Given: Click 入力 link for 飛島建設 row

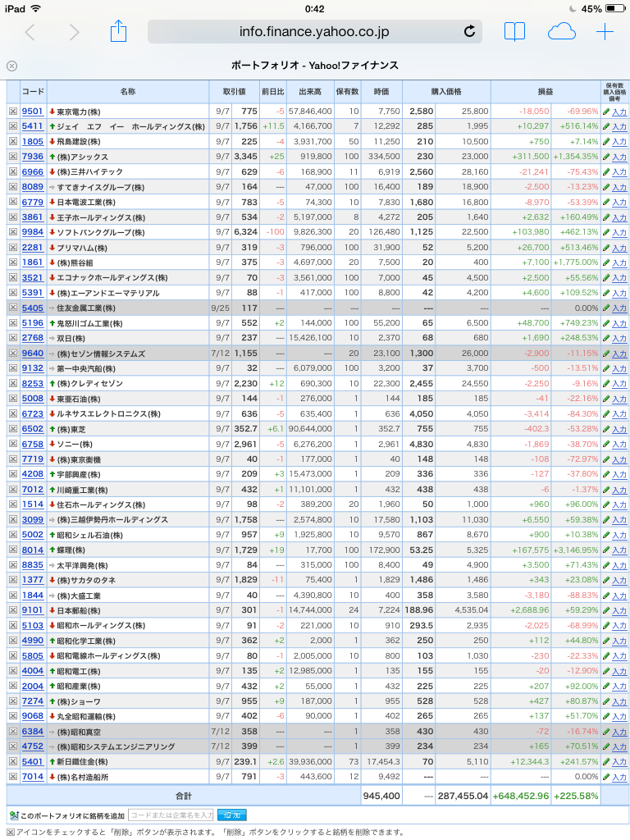Looking at the screenshot, I should click(x=619, y=142).
